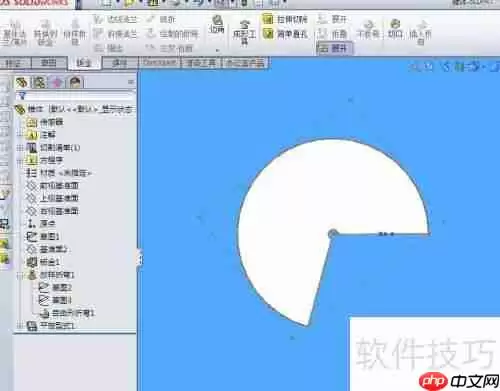Viewport: 500px width, 391px height.
Task: Click the Cross-Break tool in ribbon
Action: coord(170,48)
